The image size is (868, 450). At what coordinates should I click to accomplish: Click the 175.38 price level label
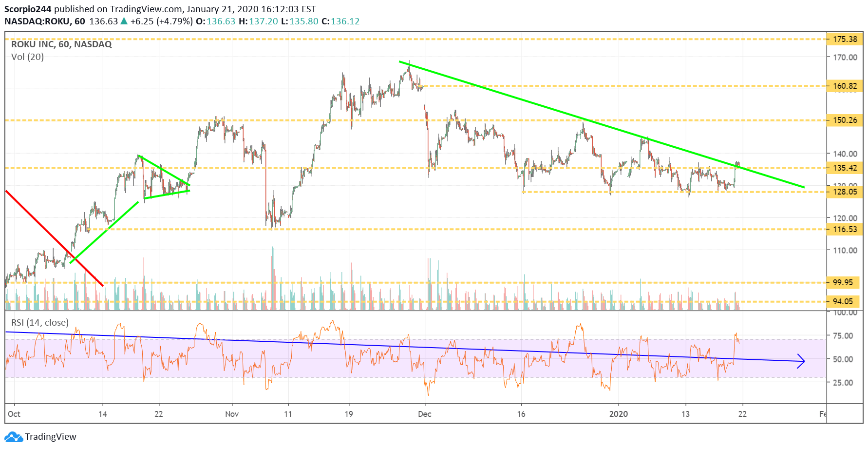click(x=845, y=39)
